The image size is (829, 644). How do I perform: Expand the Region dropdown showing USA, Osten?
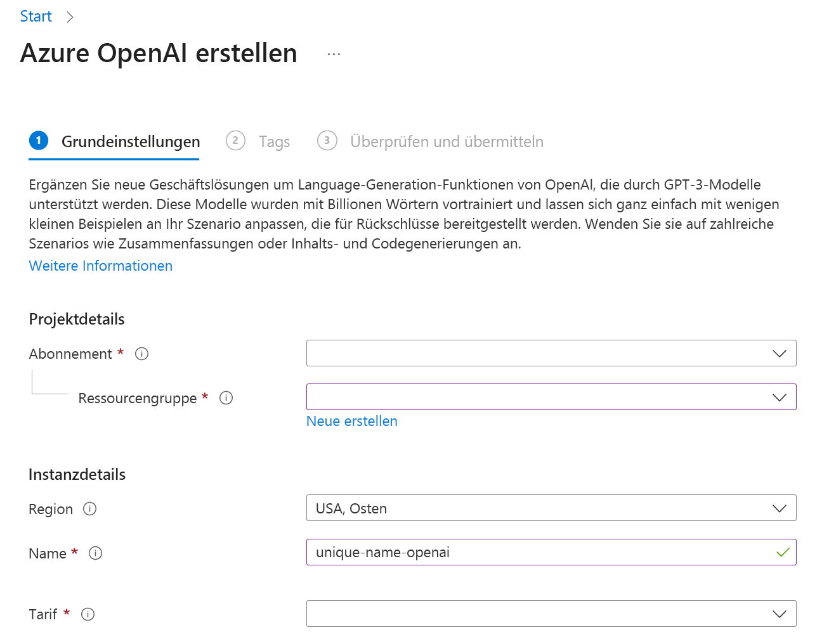pyautogui.click(x=551, y=508)
